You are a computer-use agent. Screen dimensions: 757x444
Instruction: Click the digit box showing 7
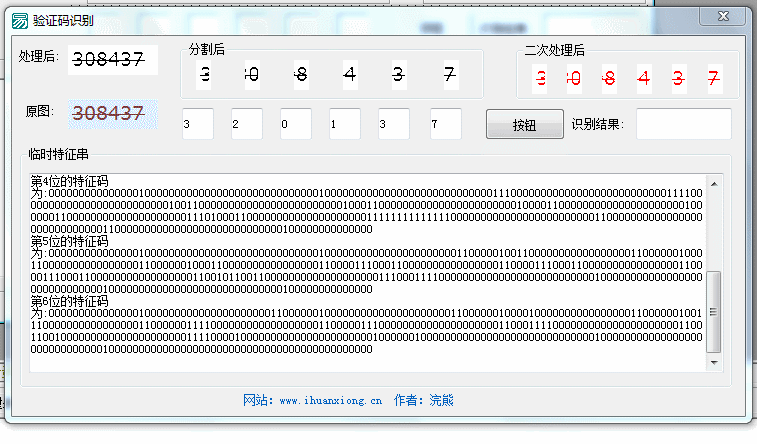coord(446,124)
